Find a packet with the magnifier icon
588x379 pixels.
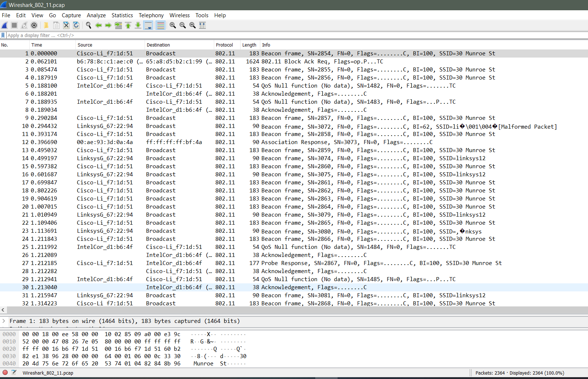coord(89,25)
